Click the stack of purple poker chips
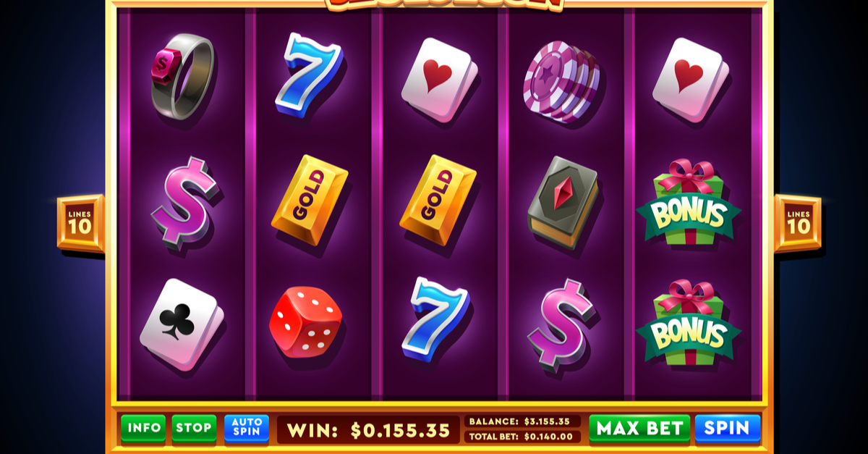The height and width of the screenshot is (454, 868). 561,81
